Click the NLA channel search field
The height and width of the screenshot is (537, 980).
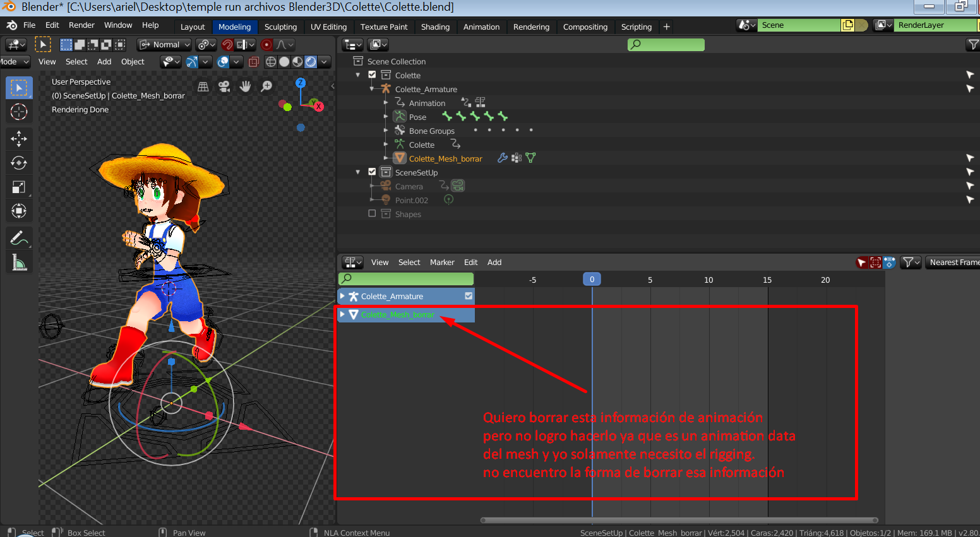point(407,278)
